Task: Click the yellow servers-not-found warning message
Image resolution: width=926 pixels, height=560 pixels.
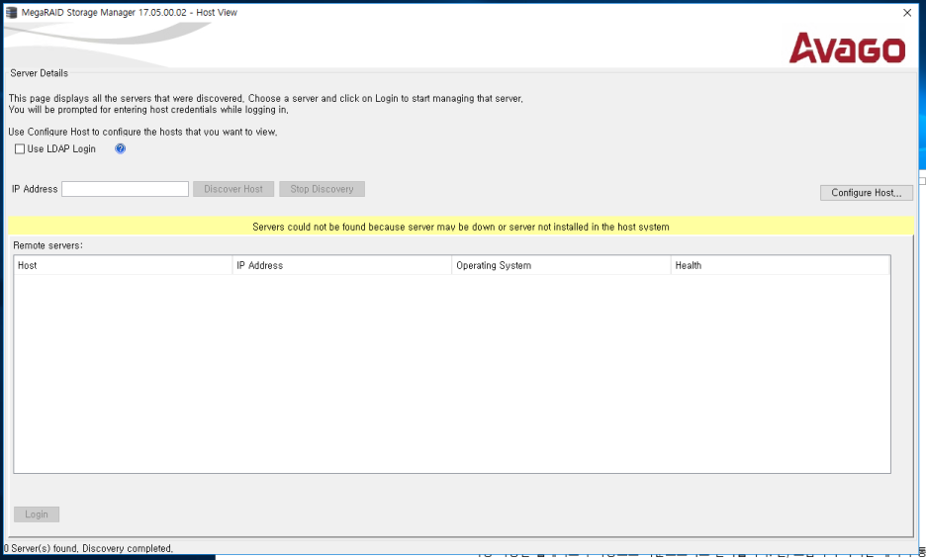Action: point(461,227)
